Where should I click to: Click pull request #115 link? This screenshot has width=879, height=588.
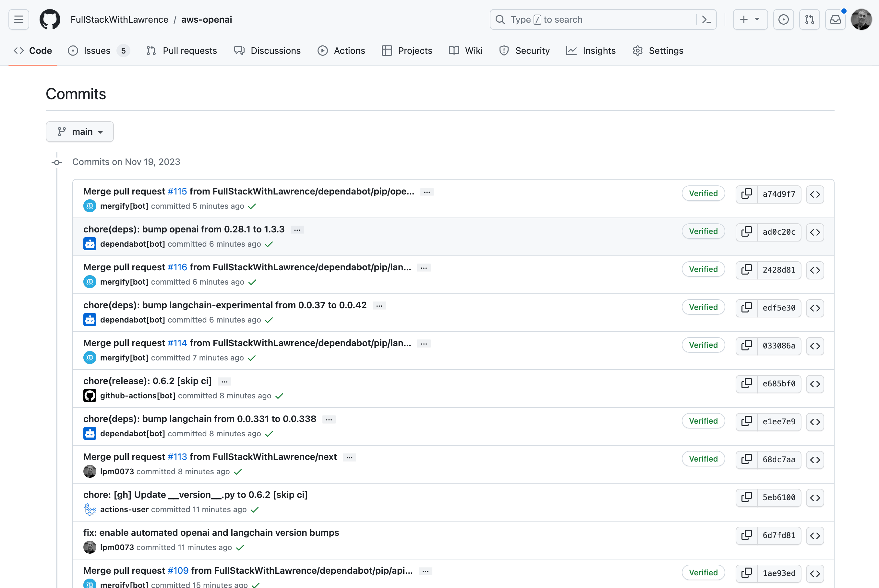pos(176,191)
